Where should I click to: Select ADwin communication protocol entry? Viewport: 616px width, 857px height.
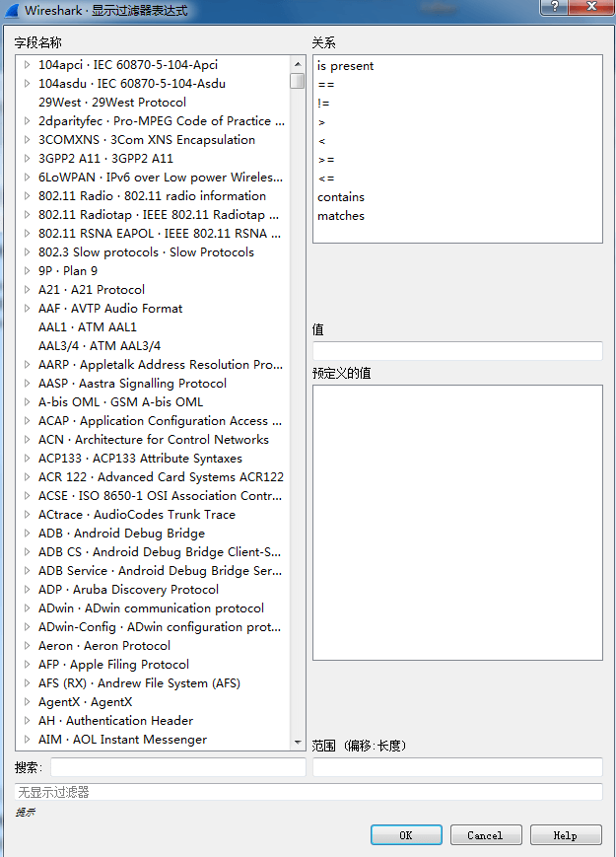pyautogui.click(x=151, y=607)
